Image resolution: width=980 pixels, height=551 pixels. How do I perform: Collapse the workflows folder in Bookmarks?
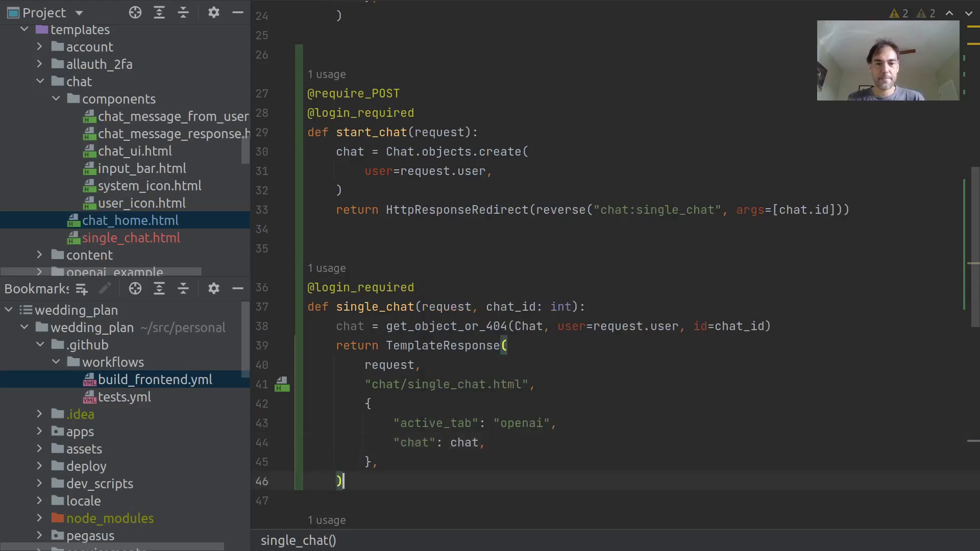(x=56, y=362)
